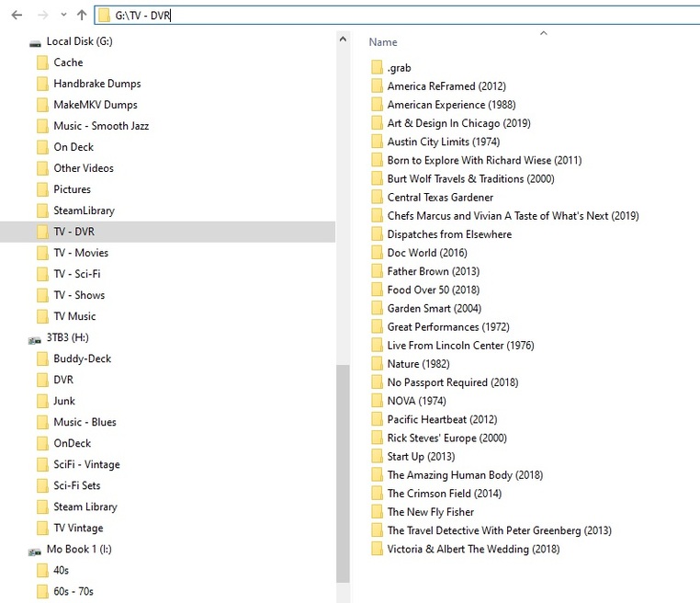Open Handbrake Dumps folder in tree
This screenshot has height=603, width=700.
pyautogui.click(x=96, y=84)
